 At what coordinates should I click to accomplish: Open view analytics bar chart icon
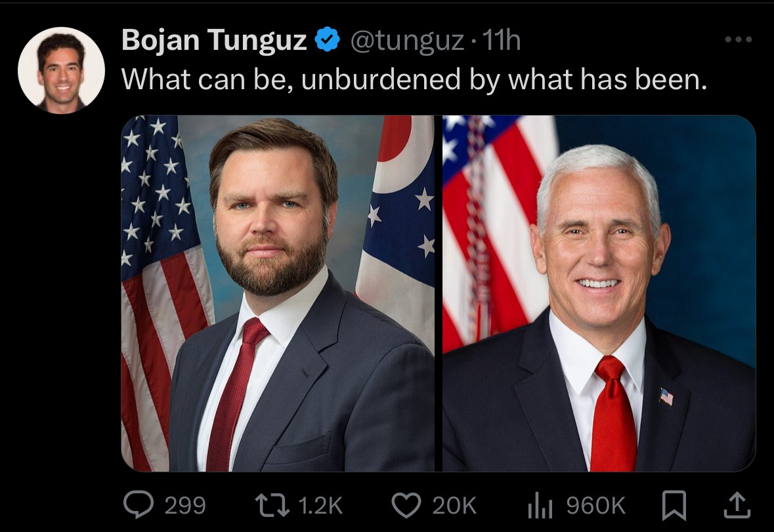[x=540, y=506]
